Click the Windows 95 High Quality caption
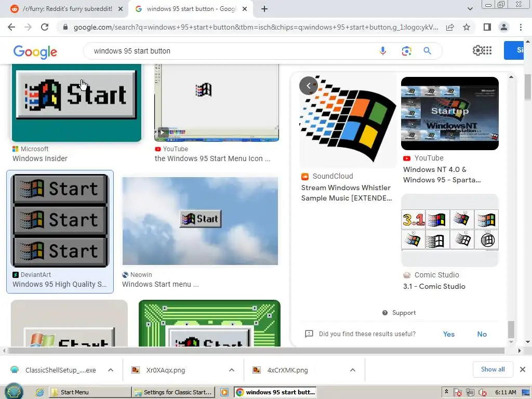 (x=59, y=284)
